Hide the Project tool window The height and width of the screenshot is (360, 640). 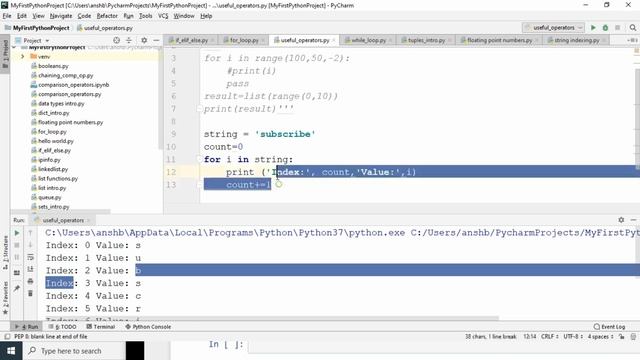(x=156, y=40)
